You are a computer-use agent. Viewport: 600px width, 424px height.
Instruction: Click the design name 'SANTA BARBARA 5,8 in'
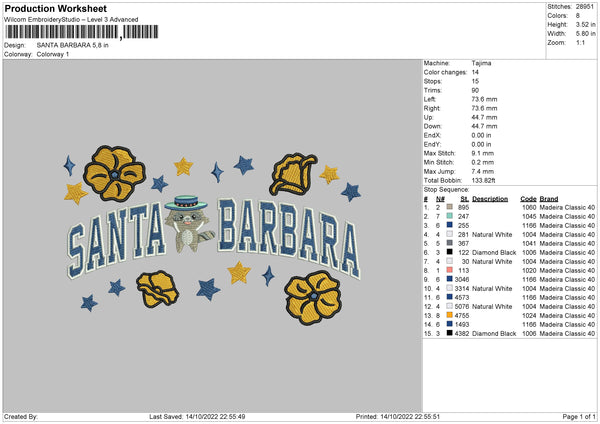tap(72, 45)
